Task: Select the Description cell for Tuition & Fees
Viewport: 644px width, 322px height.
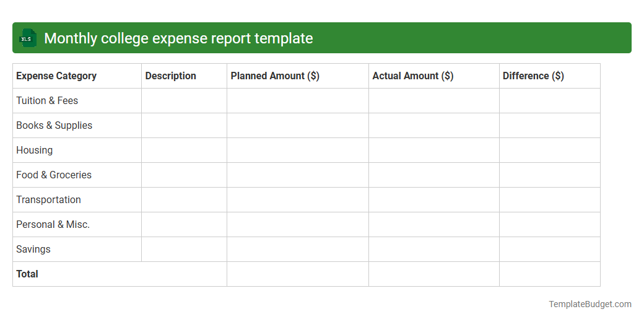Action: 184,100
